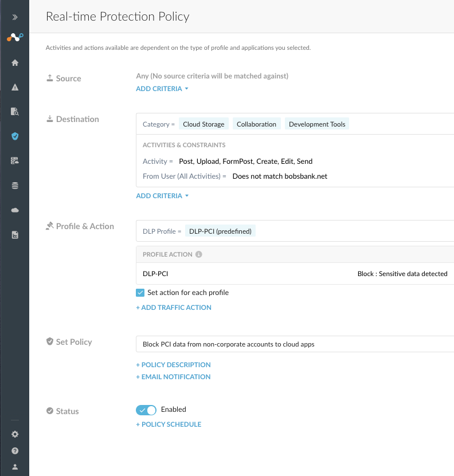Toggle the Enabled status switch
The image size is (454, 476).
click(x=146, y=410)
